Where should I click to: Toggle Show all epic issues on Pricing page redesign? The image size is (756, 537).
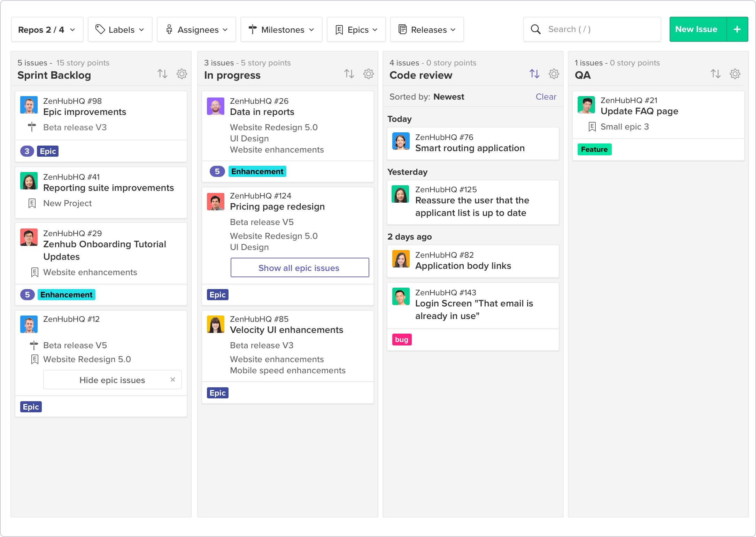click(x=300, y=267)
